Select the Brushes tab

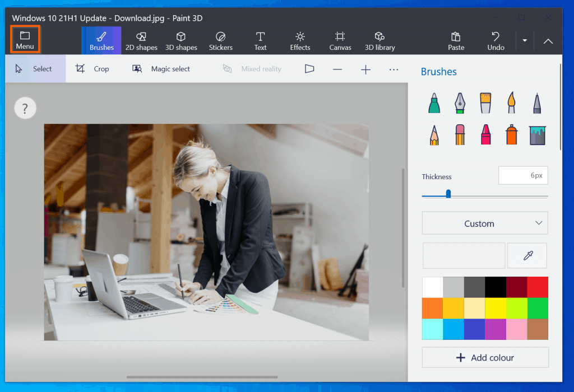point(101,40)
